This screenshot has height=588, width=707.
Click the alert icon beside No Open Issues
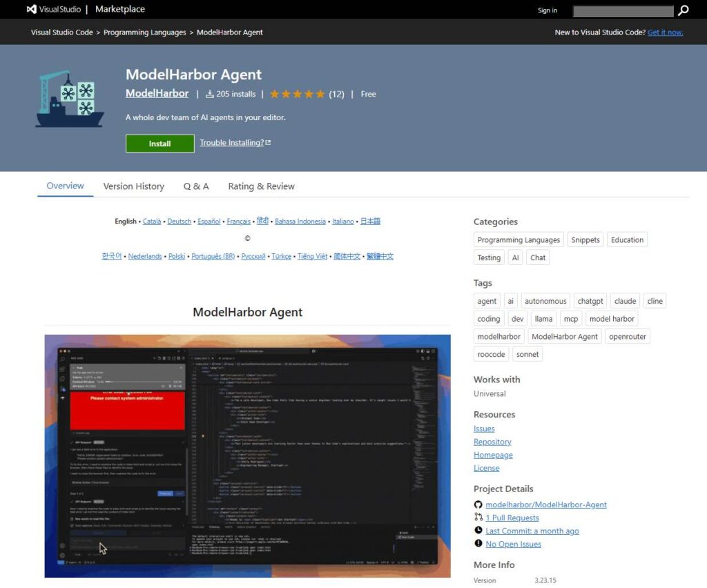(478, 543)
